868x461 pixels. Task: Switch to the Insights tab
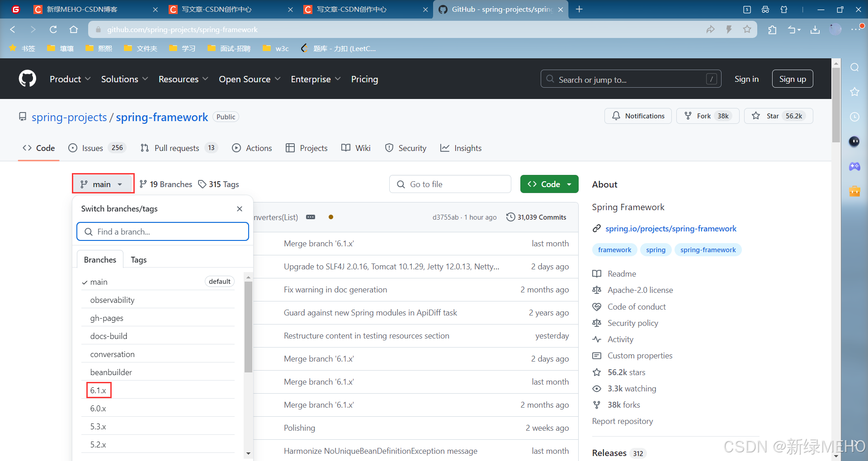[461, 148]
